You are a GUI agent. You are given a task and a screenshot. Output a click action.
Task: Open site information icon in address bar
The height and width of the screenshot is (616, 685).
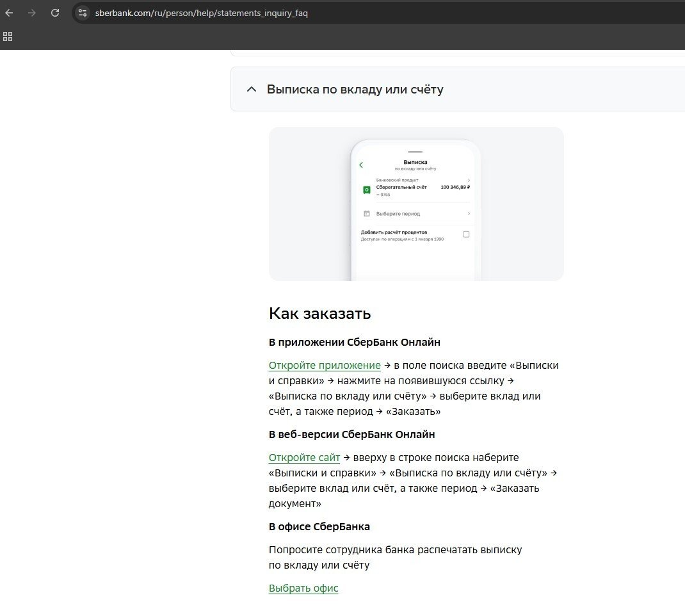pyautogui.click(x=83, y=13)
